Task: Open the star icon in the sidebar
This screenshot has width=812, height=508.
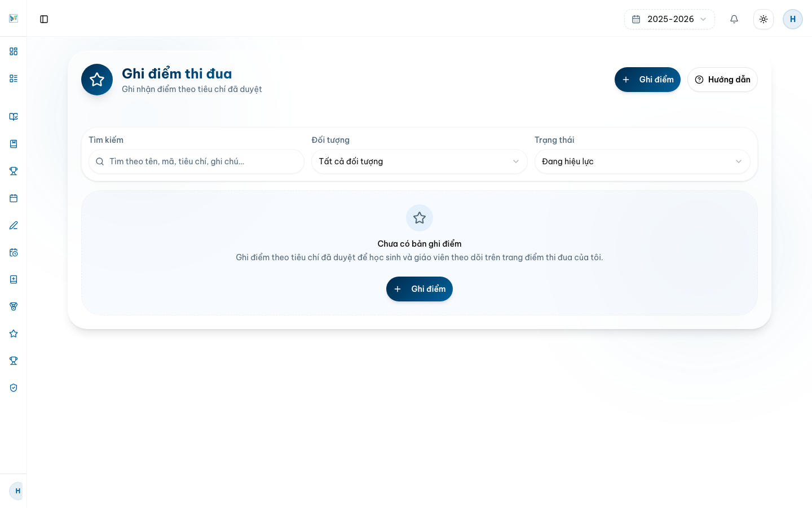Action: tap(14, 334)
